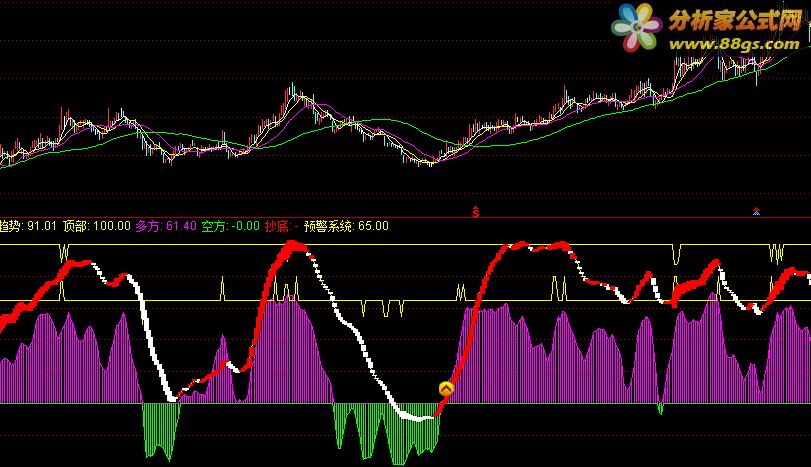Click the red S sell marker

tap(476, 211)
